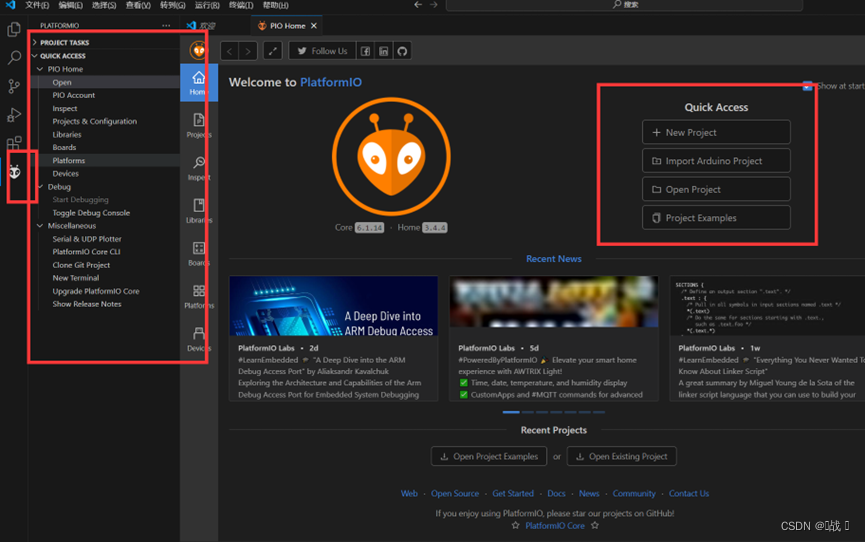
Task: Toggle the Show at startup checkbox
Action: click(807, 86)
